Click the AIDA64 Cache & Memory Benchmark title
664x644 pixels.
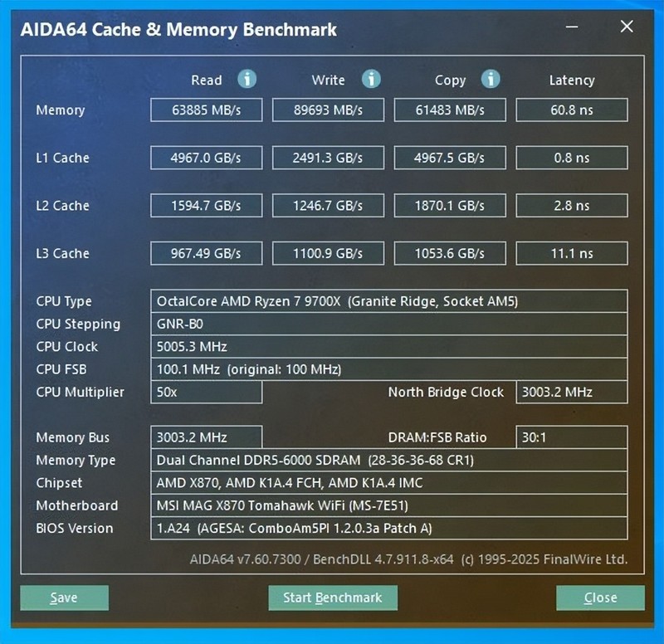[178, 30]
